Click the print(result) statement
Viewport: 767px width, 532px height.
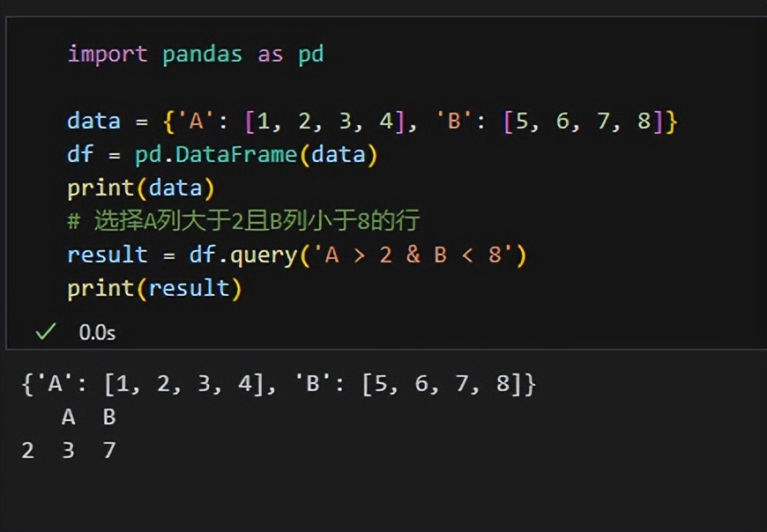152,287
